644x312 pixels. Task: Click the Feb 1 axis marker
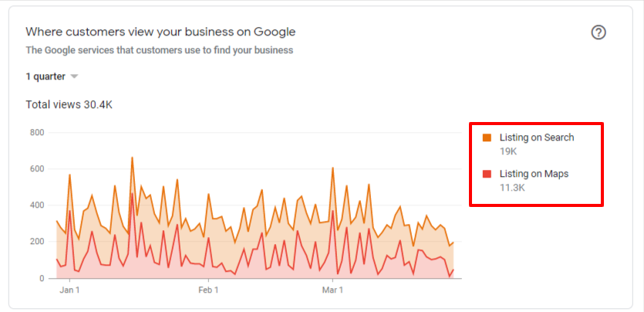point(208,290)
